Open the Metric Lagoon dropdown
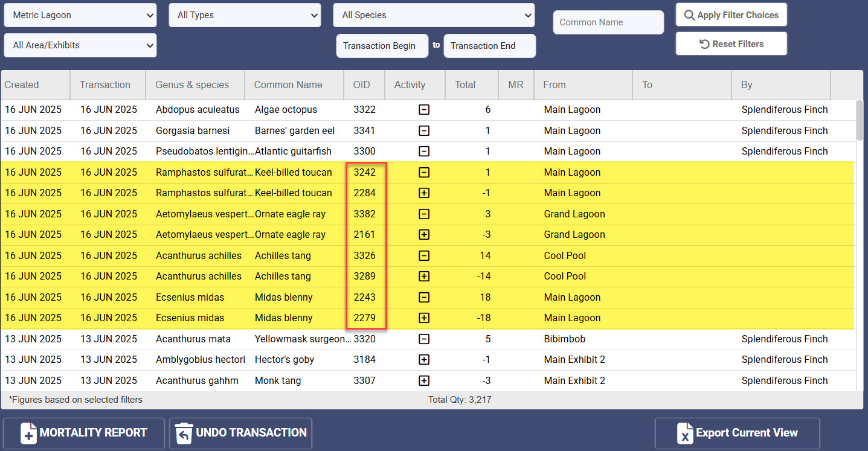Image resolution: width=868 pixels, height=451 pixels. 80,15
